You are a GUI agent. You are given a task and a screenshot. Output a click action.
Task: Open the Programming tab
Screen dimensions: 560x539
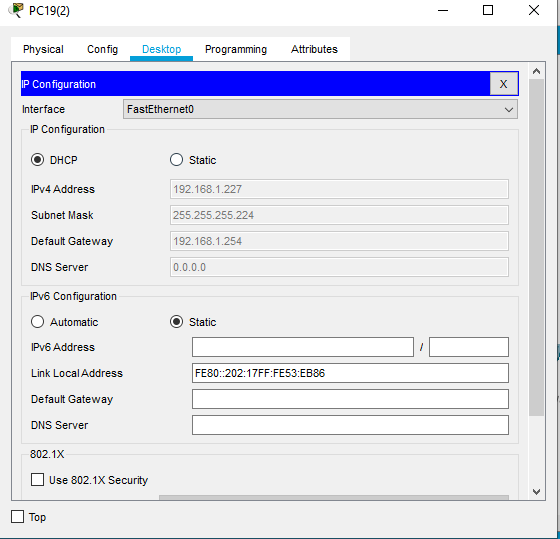coord(236,49)
